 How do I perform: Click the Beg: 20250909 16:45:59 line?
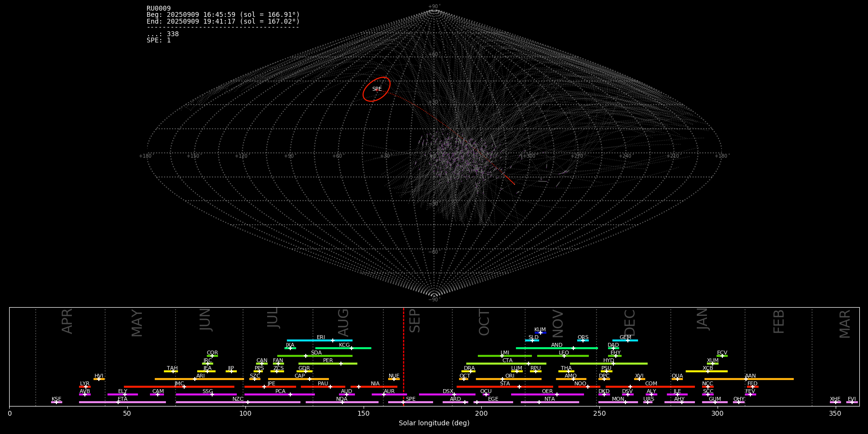pos(223,15)
